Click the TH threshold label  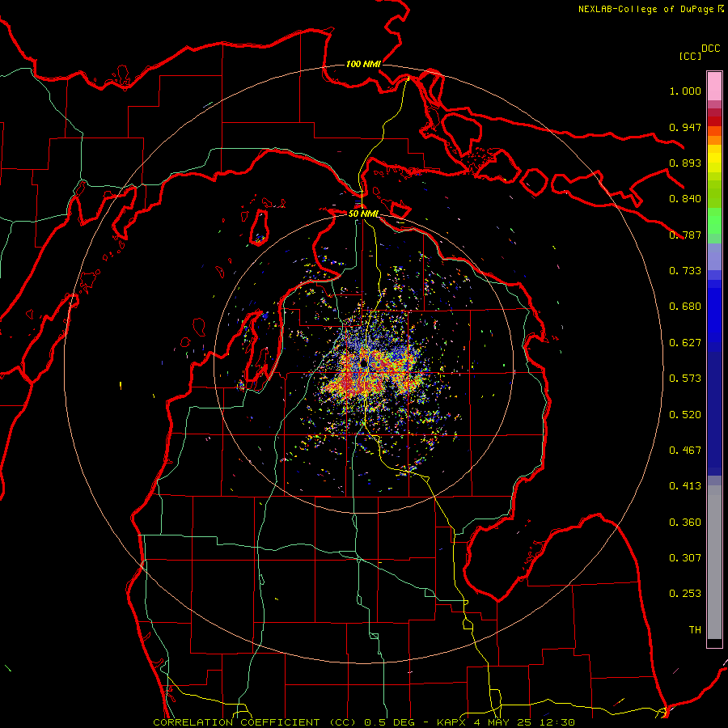tap(695, 630)
